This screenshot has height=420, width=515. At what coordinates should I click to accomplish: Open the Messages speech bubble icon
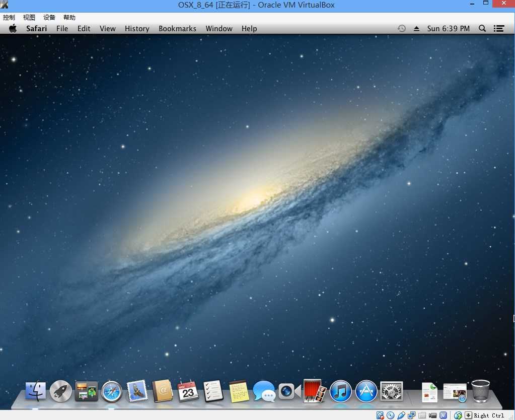pos(264,391)
